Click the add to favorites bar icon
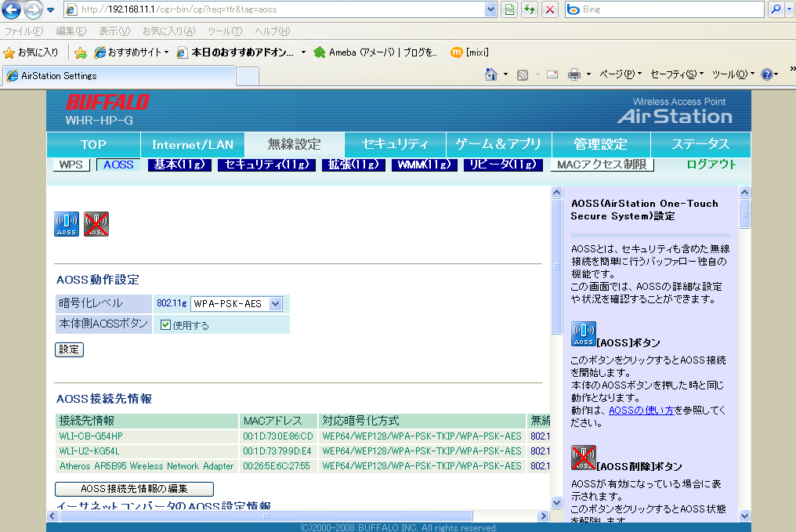 (x=81, y=52)
